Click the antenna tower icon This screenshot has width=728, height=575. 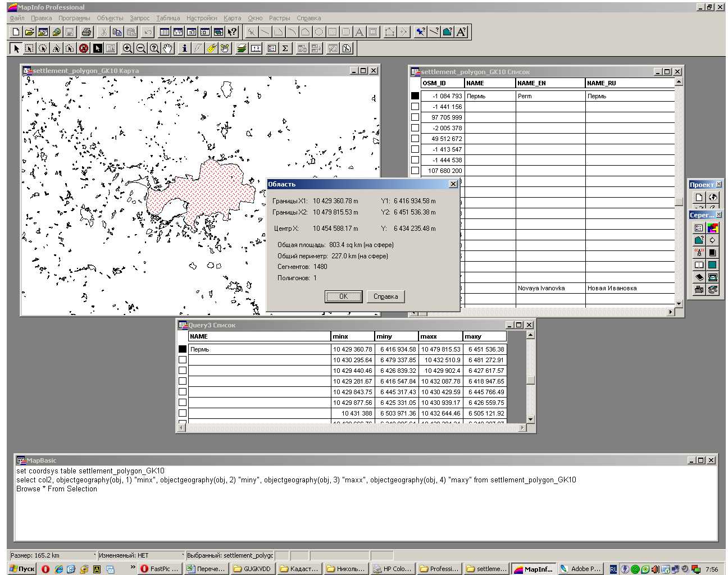click(x=699, y=253)
